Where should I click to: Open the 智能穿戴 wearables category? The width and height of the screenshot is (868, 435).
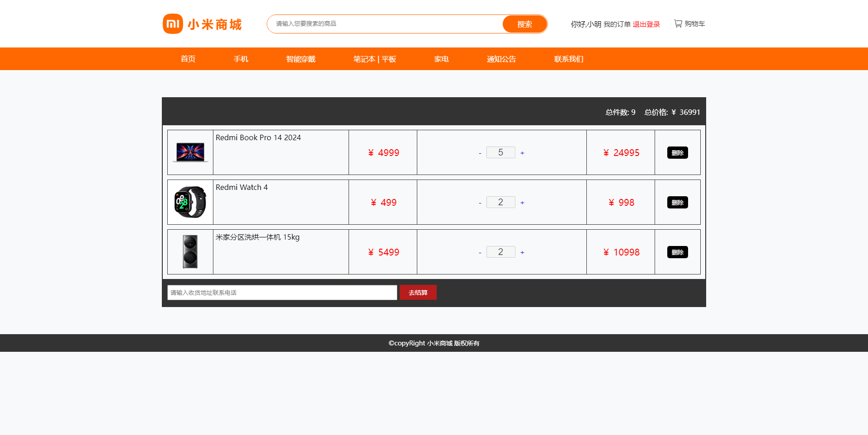(x=301, y=59)
